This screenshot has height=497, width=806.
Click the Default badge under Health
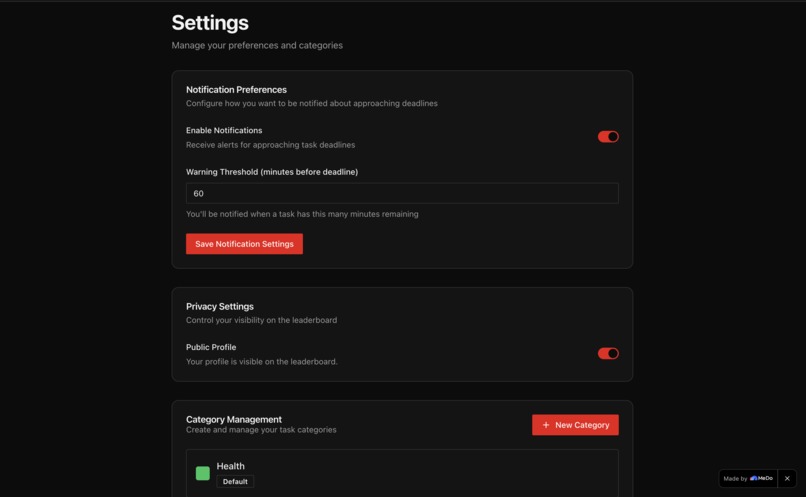(x=235, y=482)
